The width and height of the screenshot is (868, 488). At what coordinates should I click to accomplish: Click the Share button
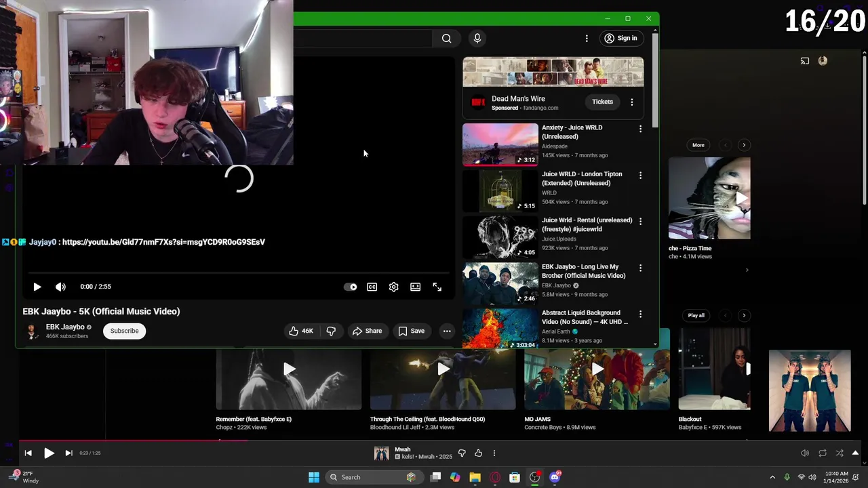point(367,331)
